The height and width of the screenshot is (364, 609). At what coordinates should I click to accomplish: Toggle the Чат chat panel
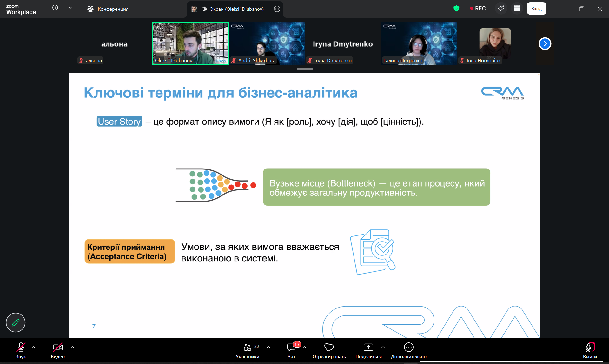[291, 350]
